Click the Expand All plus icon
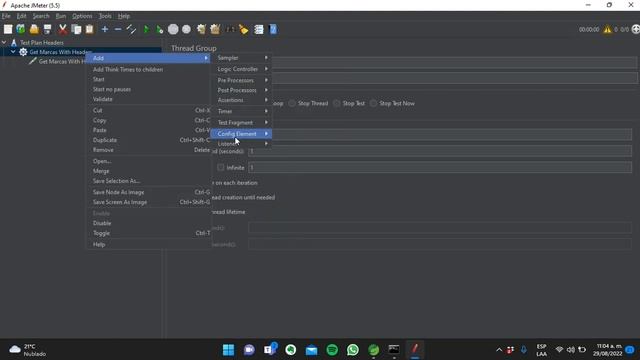Screen dimensions: 640x360 (x=104, y=29)
